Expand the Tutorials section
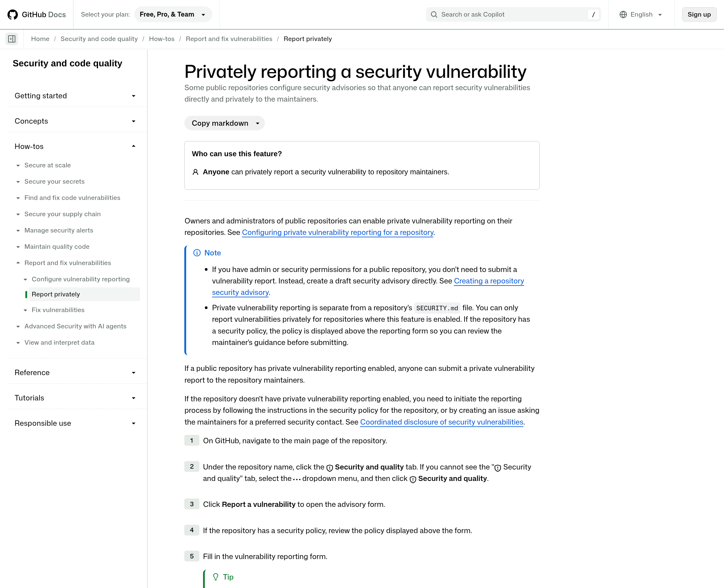Screen dimensions: 724x588 click(x=75, y=398)
